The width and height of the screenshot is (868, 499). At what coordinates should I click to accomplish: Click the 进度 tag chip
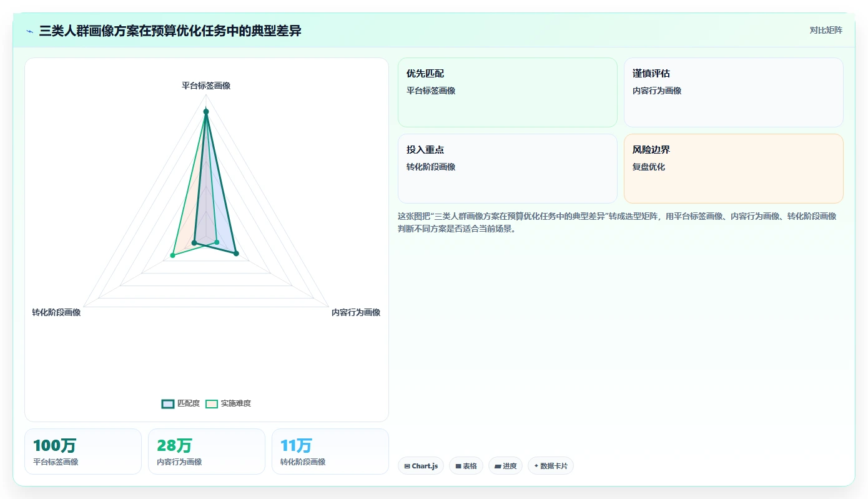pyautogui.click(x=506, y=466)
